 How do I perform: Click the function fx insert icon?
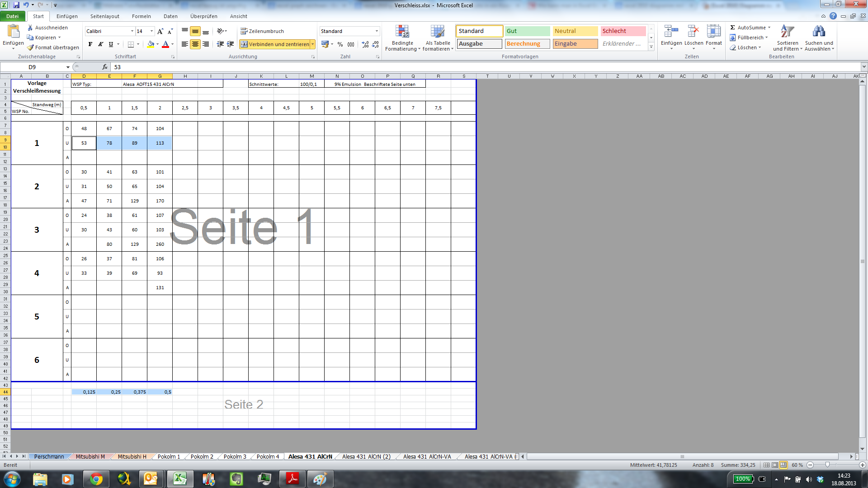click(x=105, y=67)
